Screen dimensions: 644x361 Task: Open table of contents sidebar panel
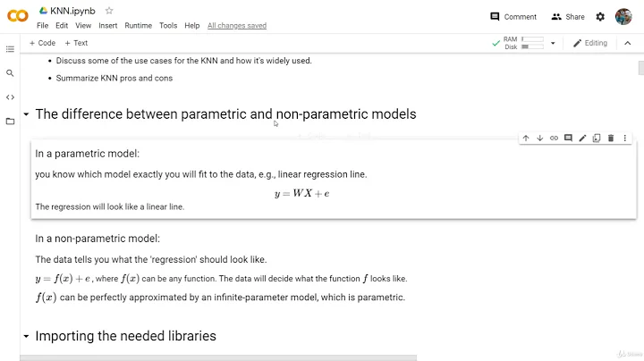[x=10, y=49]
